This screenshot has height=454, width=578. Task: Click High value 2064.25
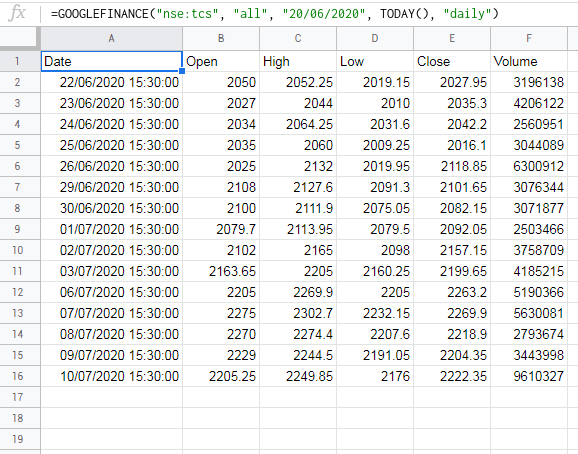pos(298,124)
